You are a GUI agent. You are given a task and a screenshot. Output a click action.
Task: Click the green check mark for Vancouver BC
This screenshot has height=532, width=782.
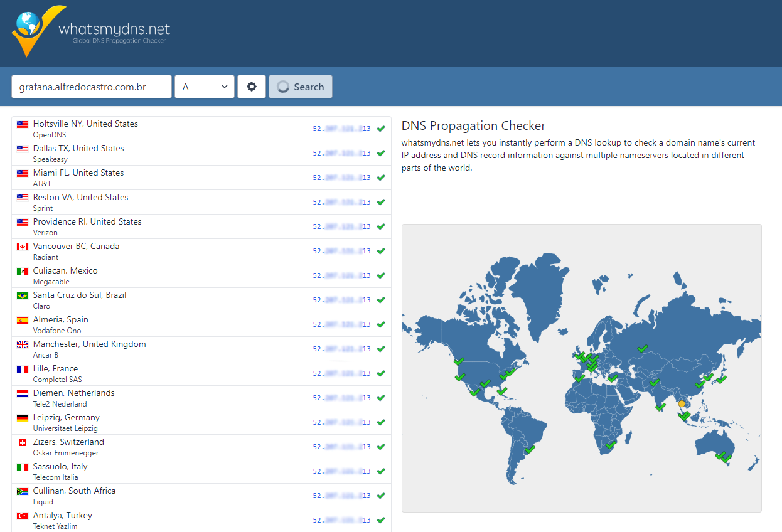[381, 251]
